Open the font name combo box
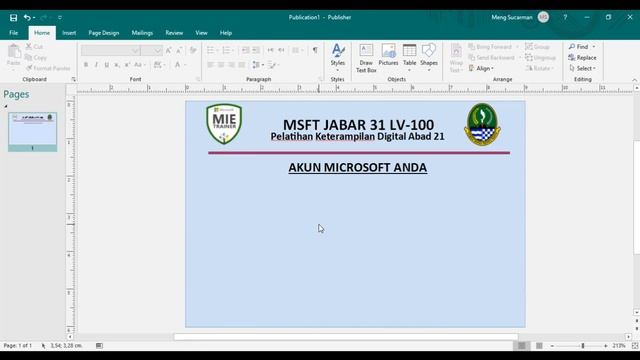 pyautogui.click(x=110, y=50)
